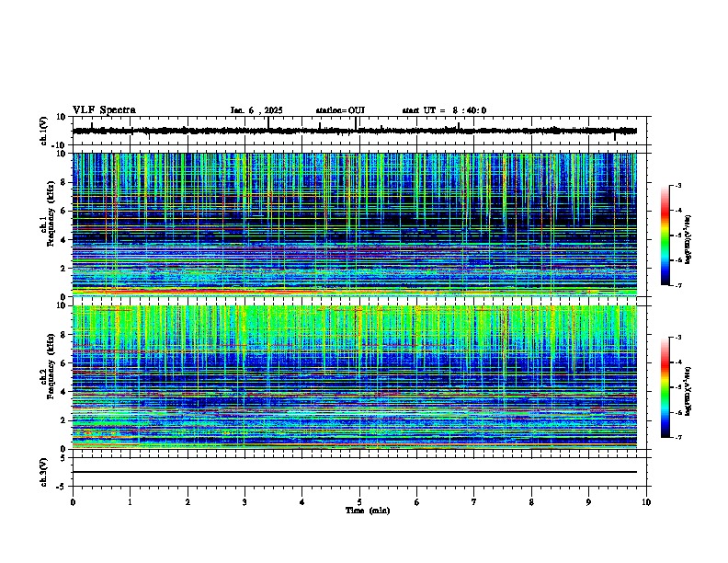Screen dimensions: 728x563
Task: Click the flat ch.3 voltage trace line
Action: click(x=355, y=472)
